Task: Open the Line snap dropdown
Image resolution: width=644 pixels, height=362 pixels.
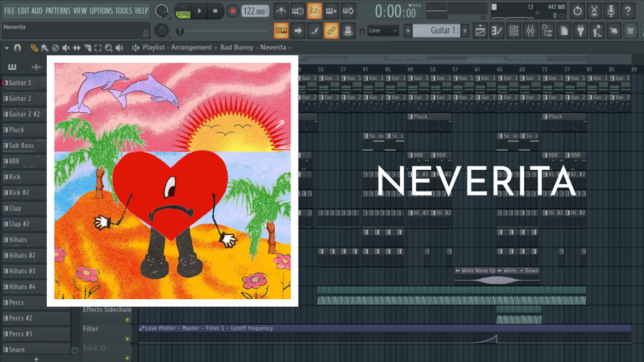Action: pyautogui.click(x=383, y=31)
